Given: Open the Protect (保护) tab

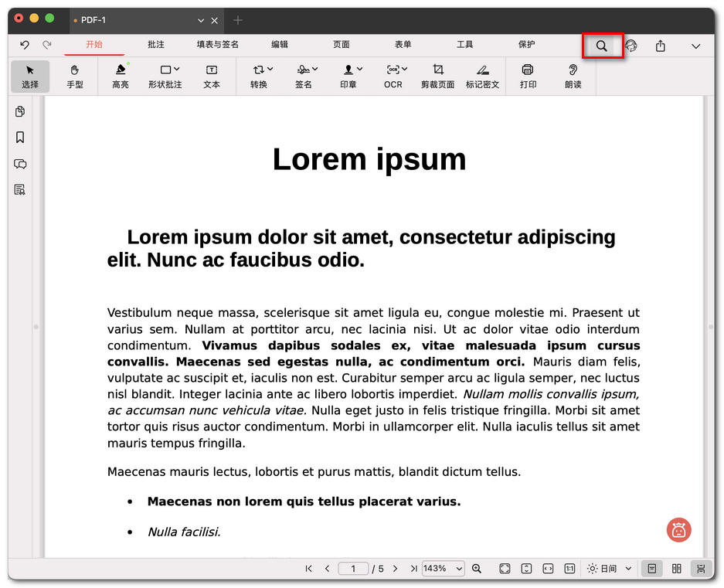Looking at the screenshot, I should pyautogui.click(x=526, y=45).
